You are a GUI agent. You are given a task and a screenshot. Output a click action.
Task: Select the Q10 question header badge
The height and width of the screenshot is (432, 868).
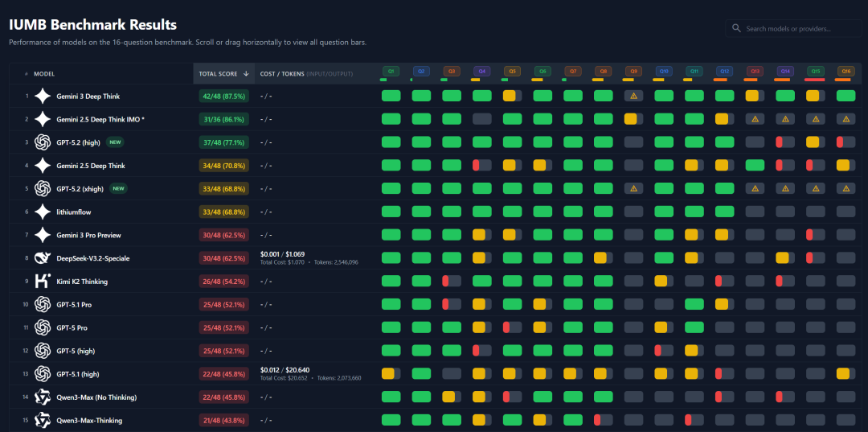665,72
